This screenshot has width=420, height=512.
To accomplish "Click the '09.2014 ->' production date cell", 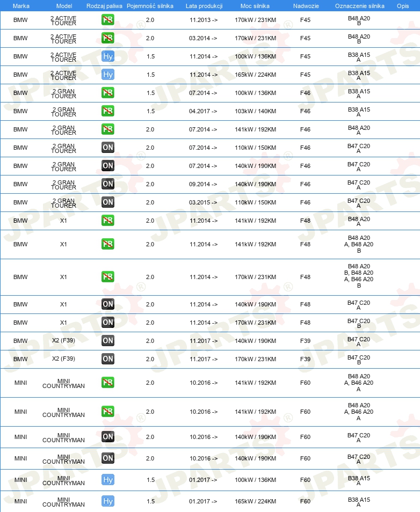I will click(203, 184).
